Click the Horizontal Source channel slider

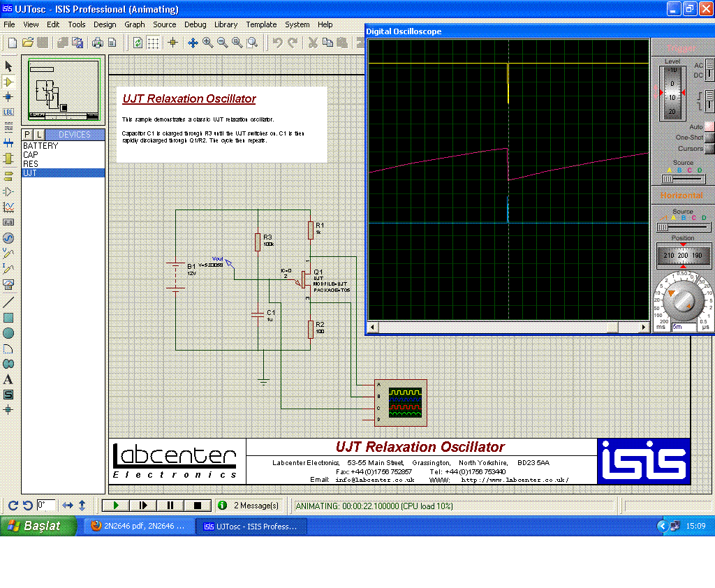pos(683,227)
